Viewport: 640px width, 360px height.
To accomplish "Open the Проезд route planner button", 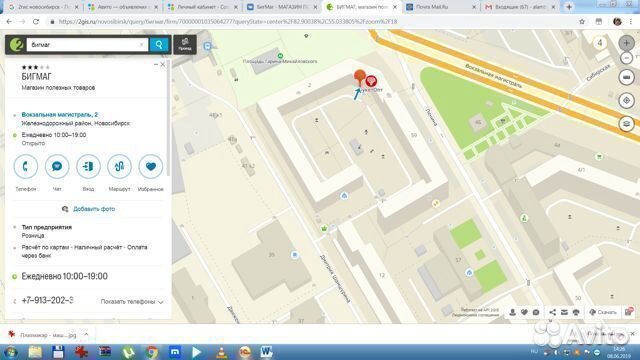I will (x=185, y=44).
